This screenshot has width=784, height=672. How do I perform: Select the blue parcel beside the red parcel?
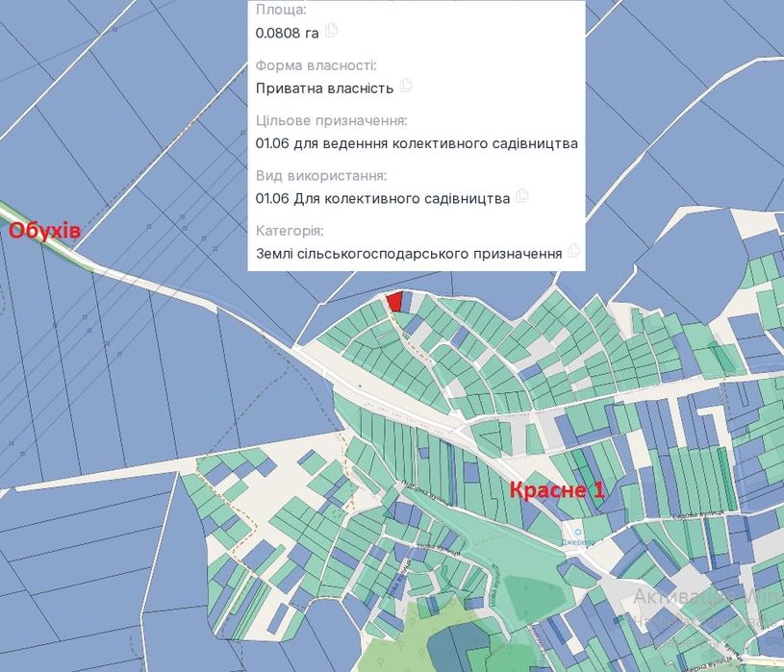[408, 303]
